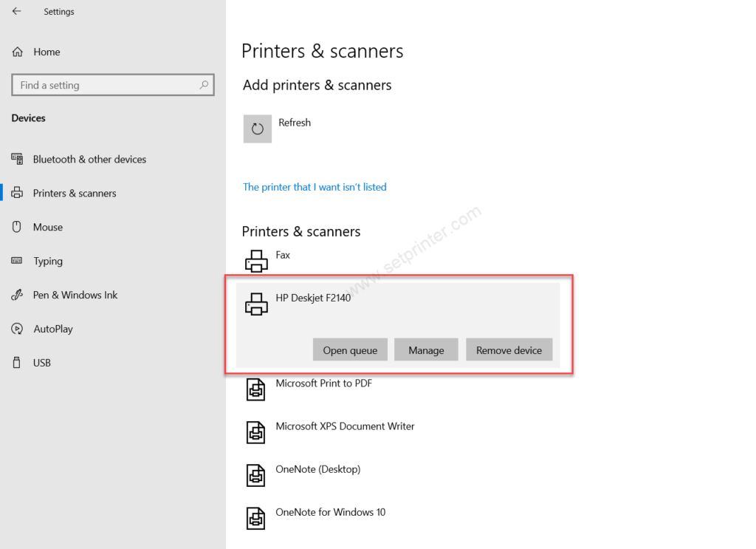The image size is (756, 549).
Task: Click the Microsoft Print to PDF icon
Action: coord(256,389)
